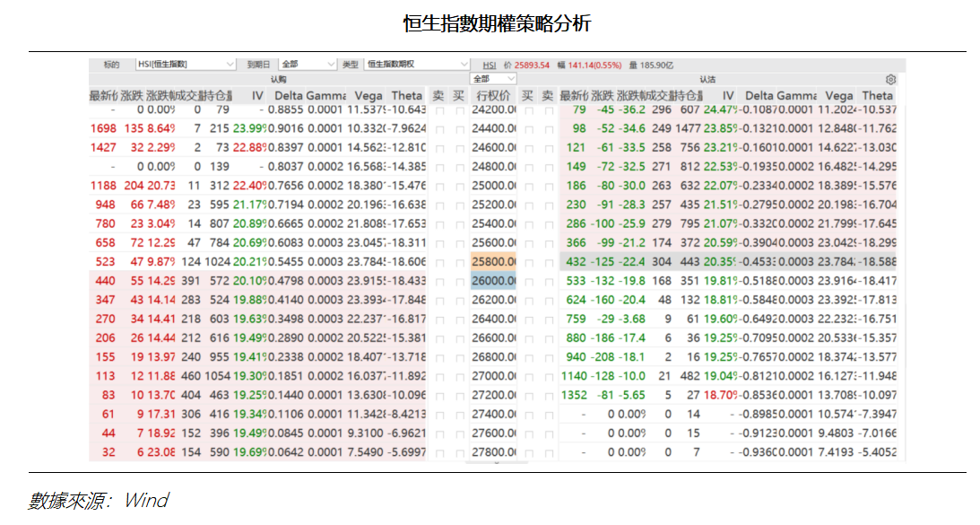Click the call last price 1427
The width and height of the screenshot is (980, 525).
tap(103, 148)
